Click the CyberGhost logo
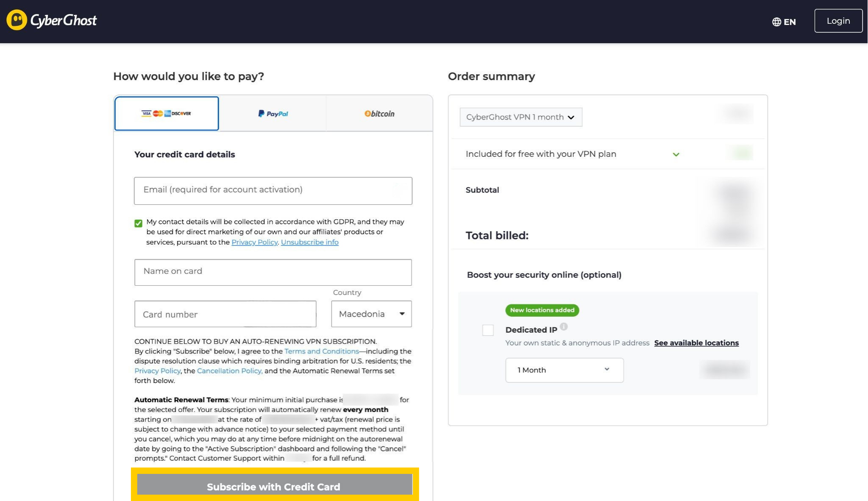Viewport: 868px width, 501px height. click(52, 20)
